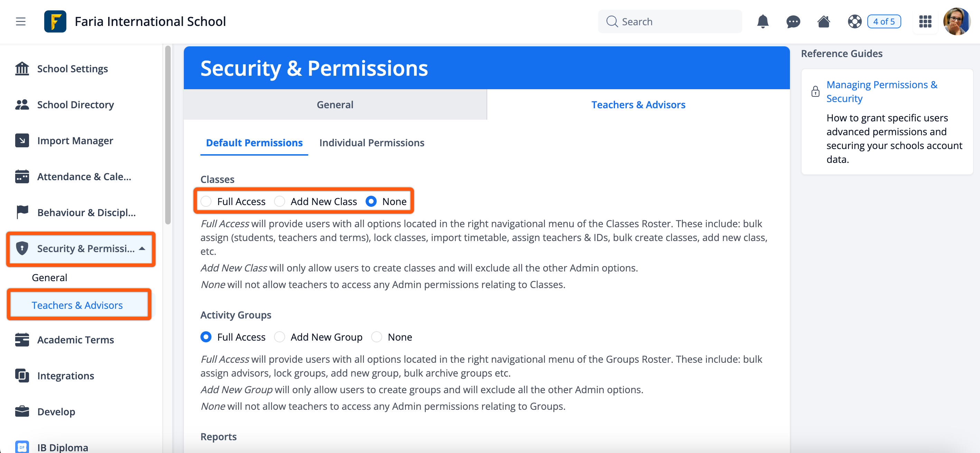Select Add New Group radio option

[x=280, y=337]
